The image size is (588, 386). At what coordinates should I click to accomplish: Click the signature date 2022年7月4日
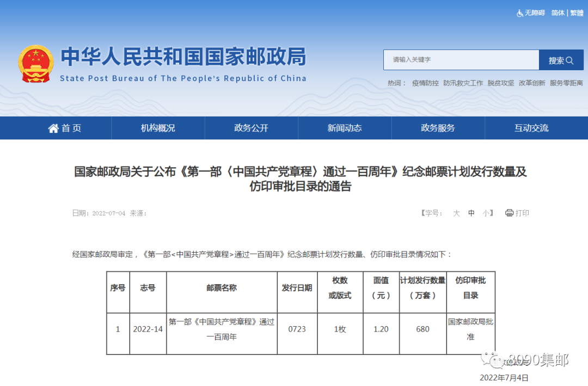[x=504, y=378]
